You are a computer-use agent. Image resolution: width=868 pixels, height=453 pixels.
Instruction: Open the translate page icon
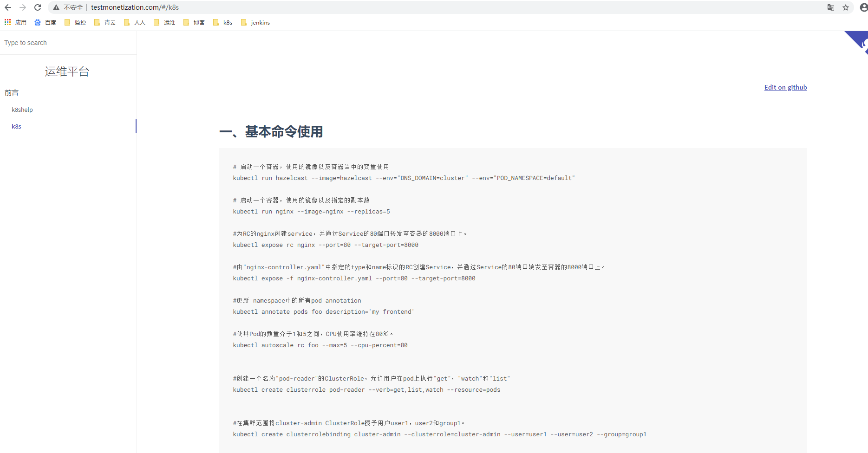831,7
